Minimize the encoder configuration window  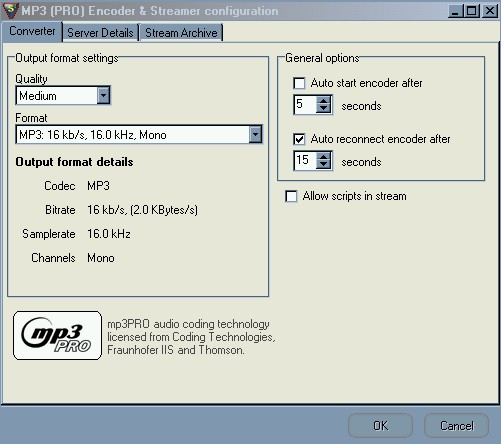click(x=455, y=11)
